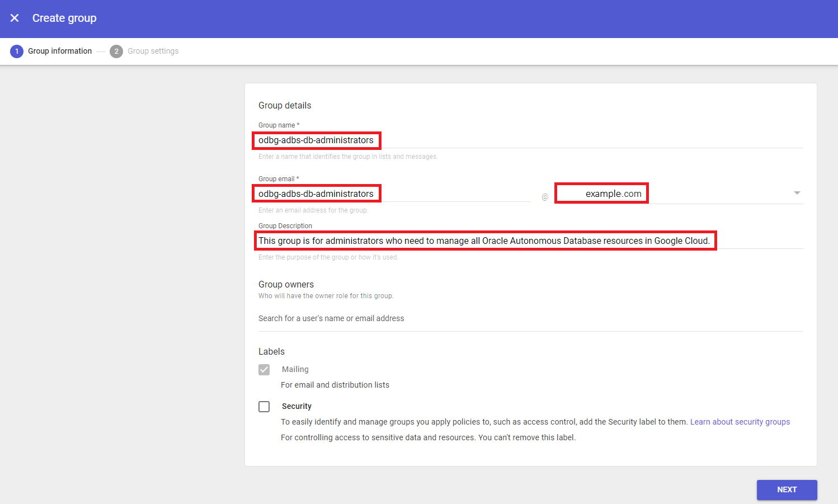This screenshot has height=504, width=838.
Task: Click the close X icon on Create group
Action: pos(15,18)
